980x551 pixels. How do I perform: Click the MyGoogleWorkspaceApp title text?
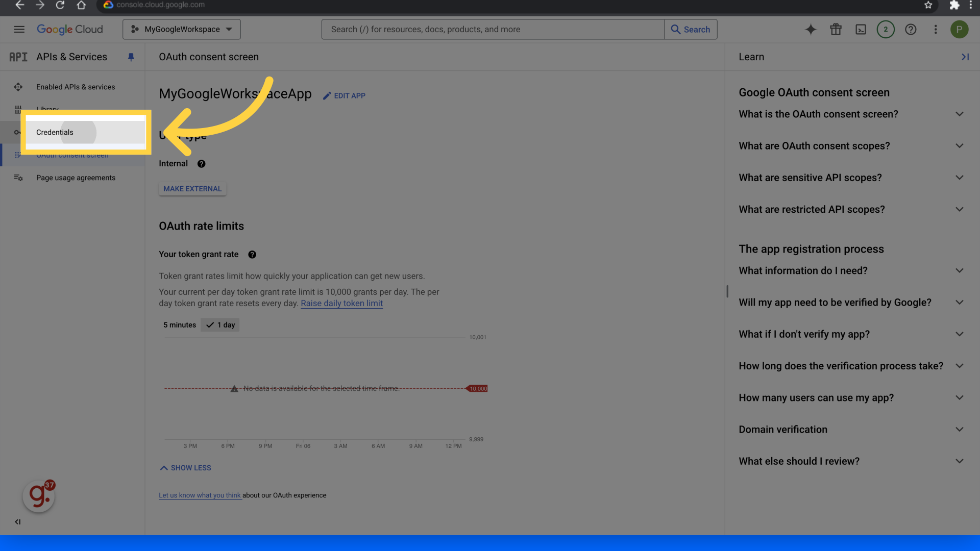[235, 94]
